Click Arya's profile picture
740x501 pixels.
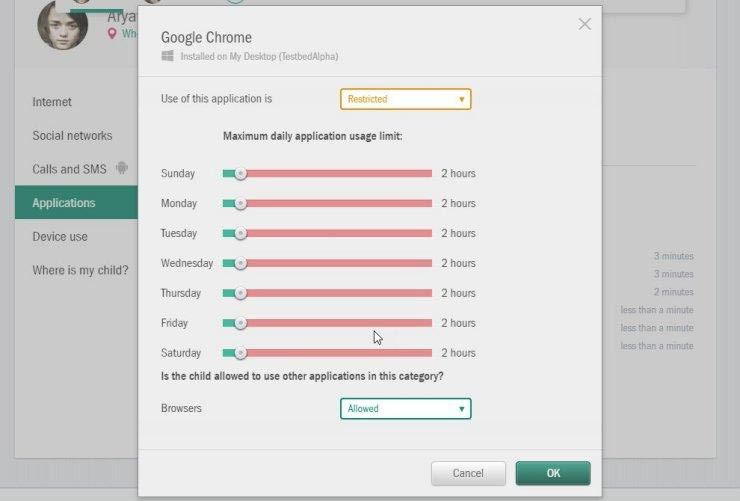(62, 25)
